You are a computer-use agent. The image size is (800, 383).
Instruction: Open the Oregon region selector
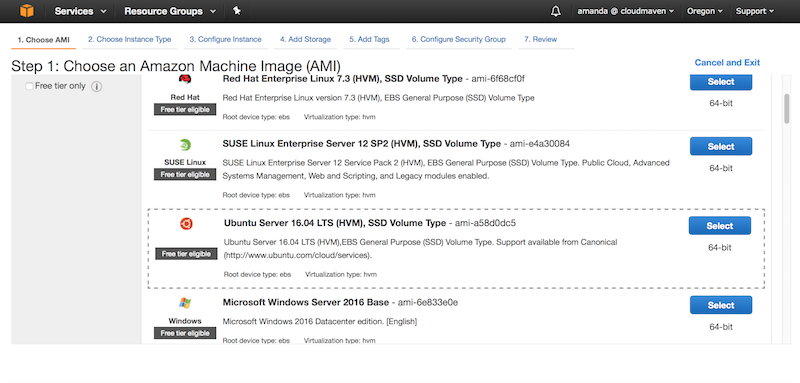[705, 11]
